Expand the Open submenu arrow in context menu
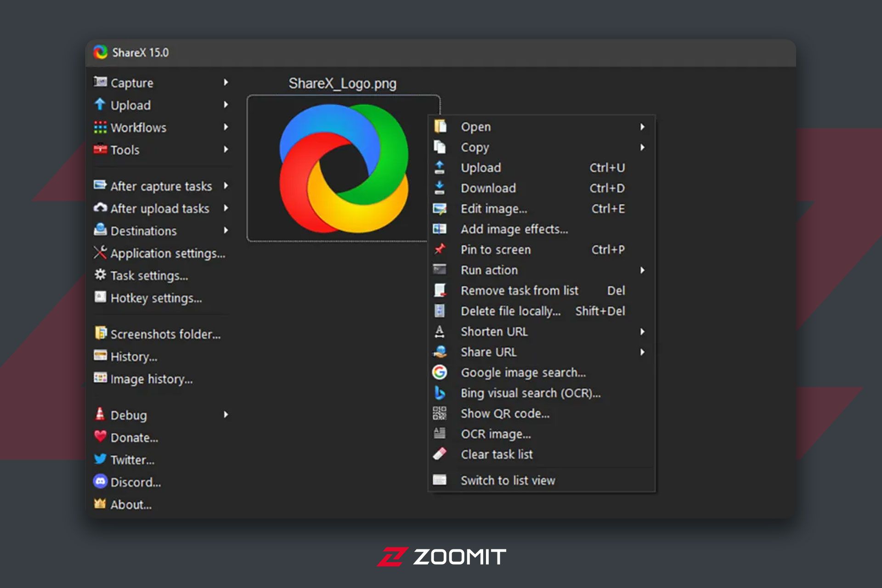 [x=643, y=127]
